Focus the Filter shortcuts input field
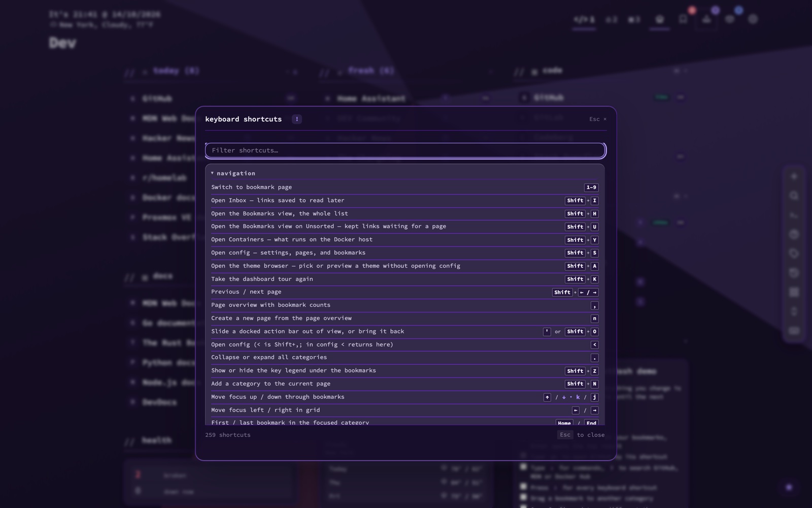812x508 pixels. [x=405, y=150]
